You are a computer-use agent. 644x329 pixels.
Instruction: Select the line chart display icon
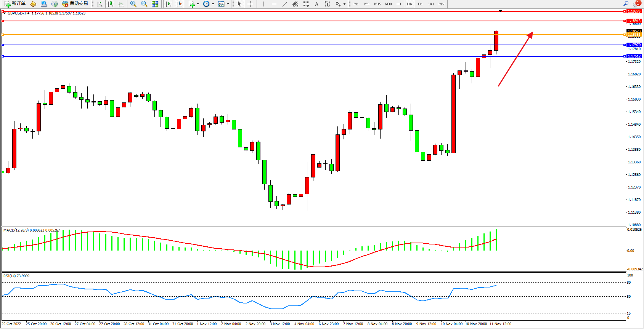(x=121, y=4)
